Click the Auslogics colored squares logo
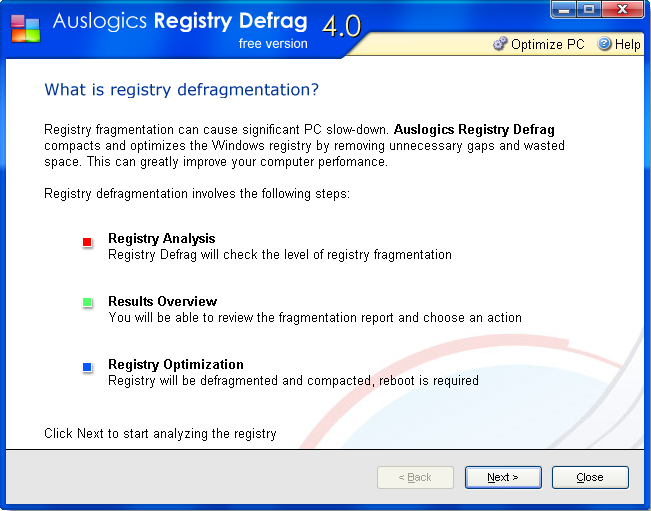Screen dimensions: 651x511 (25, 28)
